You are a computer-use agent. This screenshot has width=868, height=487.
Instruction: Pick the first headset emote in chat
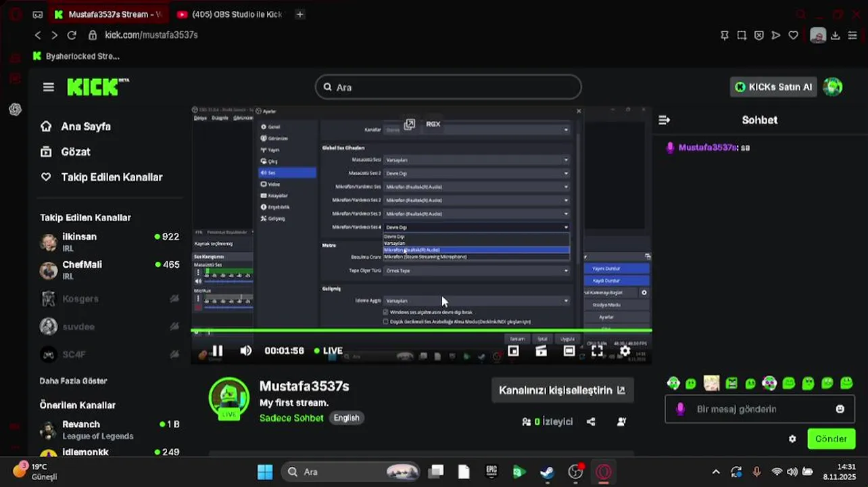(673, 384)
